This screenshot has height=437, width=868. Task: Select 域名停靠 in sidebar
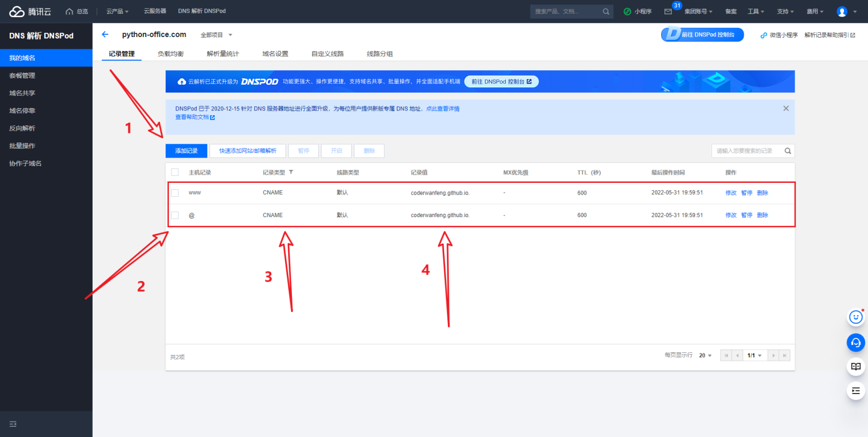point(46,111)
